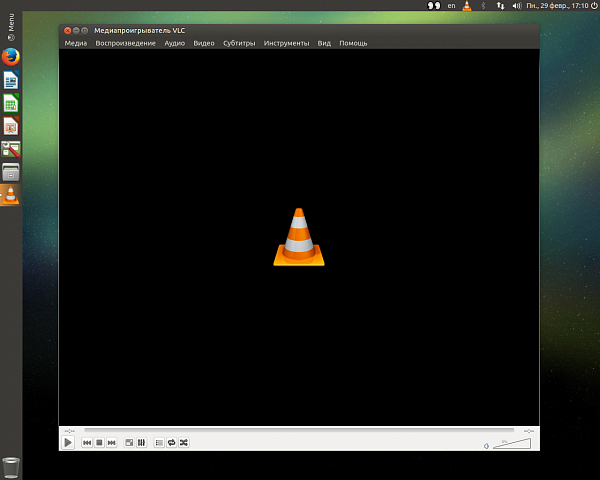The height and width of the screenshot is (480, 600).
Task: Close the VLC media player window
Action: tap(68, 31)
